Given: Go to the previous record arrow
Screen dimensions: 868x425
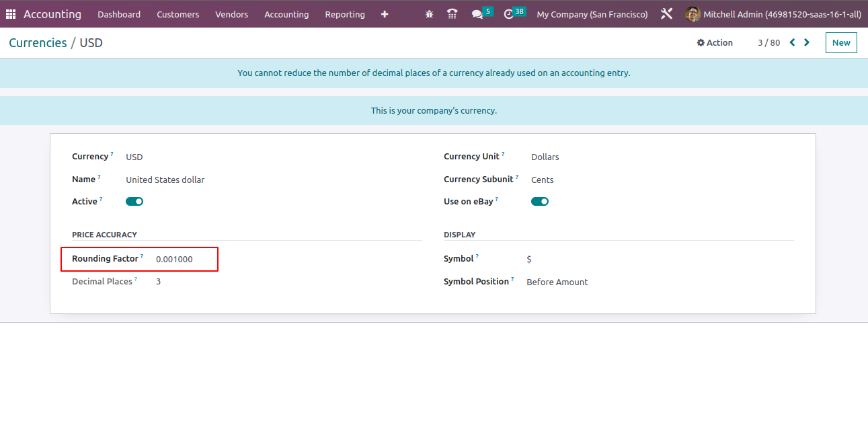Looking at the screenshot, I should (x=792, y=42).
